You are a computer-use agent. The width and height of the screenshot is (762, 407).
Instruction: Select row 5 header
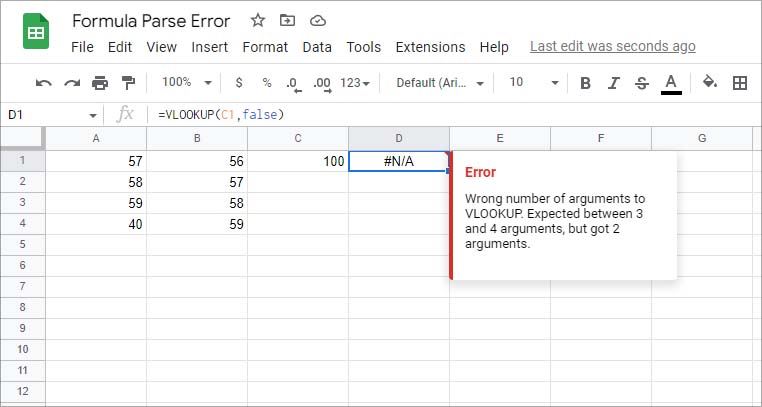[x=23, y=244]
